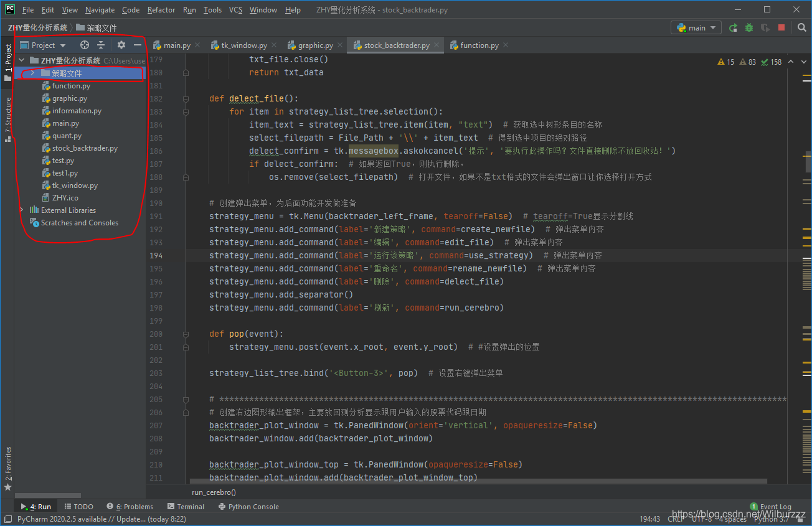Open the Python Console tool window

248,507
